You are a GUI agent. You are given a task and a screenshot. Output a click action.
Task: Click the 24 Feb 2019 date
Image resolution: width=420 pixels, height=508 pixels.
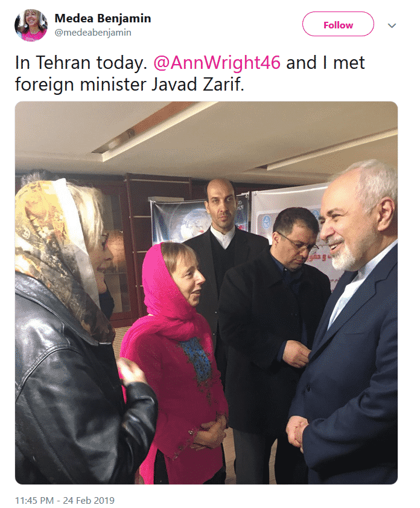pyautogui.click(x=89, y=500)
